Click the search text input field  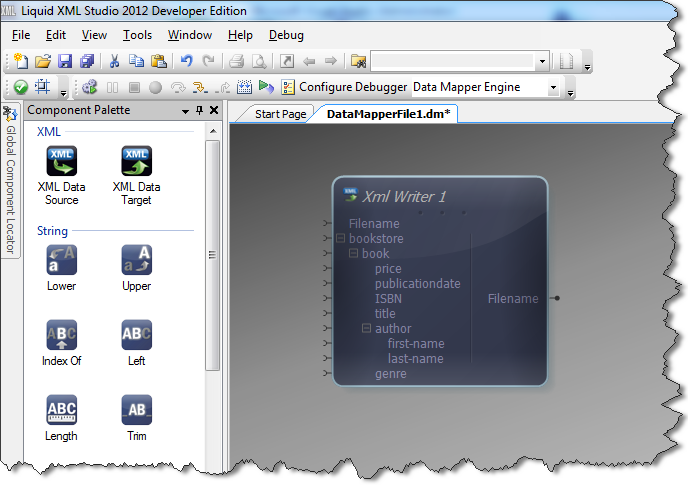[x=453, y=61]
